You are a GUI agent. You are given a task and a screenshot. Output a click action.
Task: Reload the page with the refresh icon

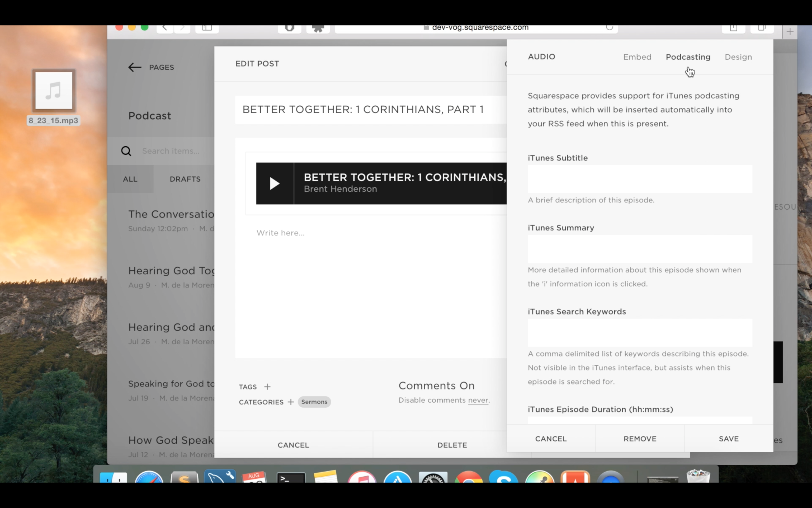coord(610,28)
